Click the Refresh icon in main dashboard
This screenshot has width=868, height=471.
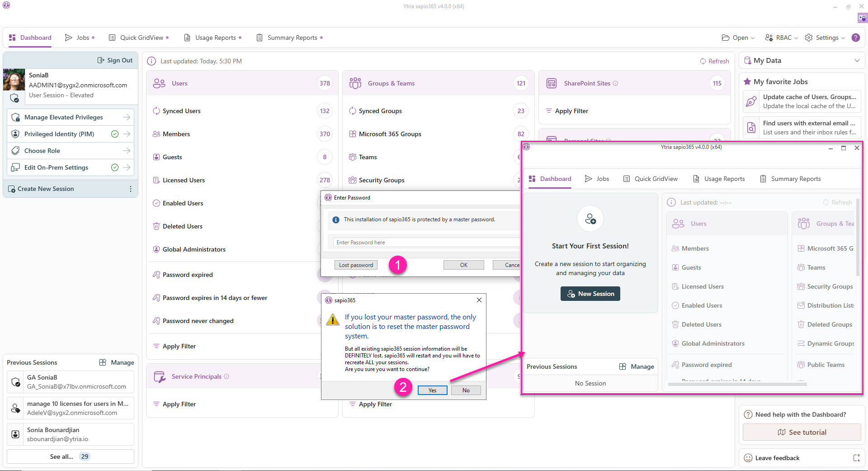pyautogui.click(x=703, y=61)
